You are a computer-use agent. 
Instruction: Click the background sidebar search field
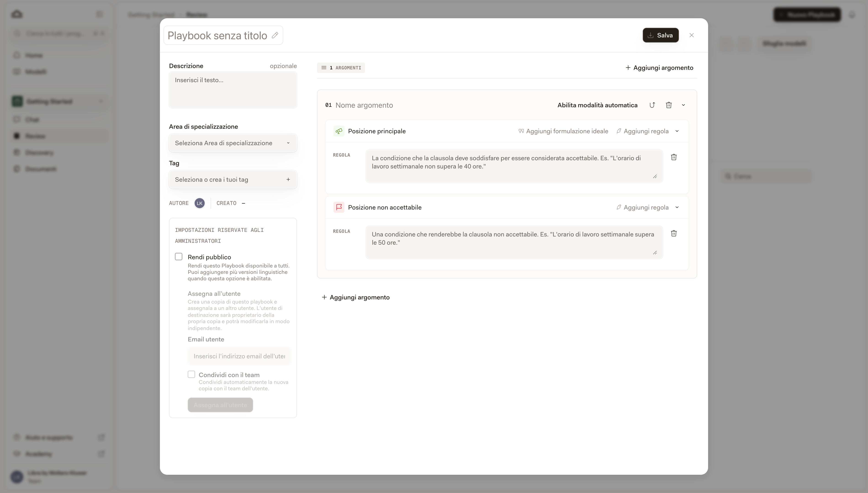(x=59, y=34)
